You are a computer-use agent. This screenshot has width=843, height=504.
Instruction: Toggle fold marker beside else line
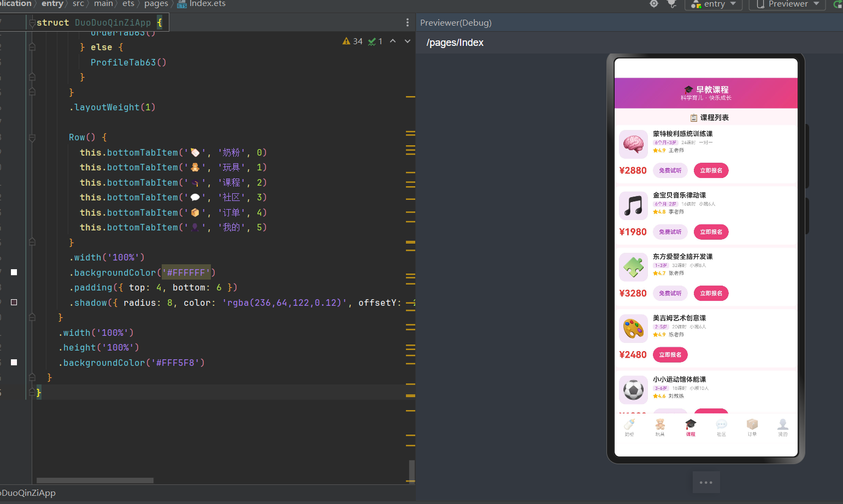32,47
